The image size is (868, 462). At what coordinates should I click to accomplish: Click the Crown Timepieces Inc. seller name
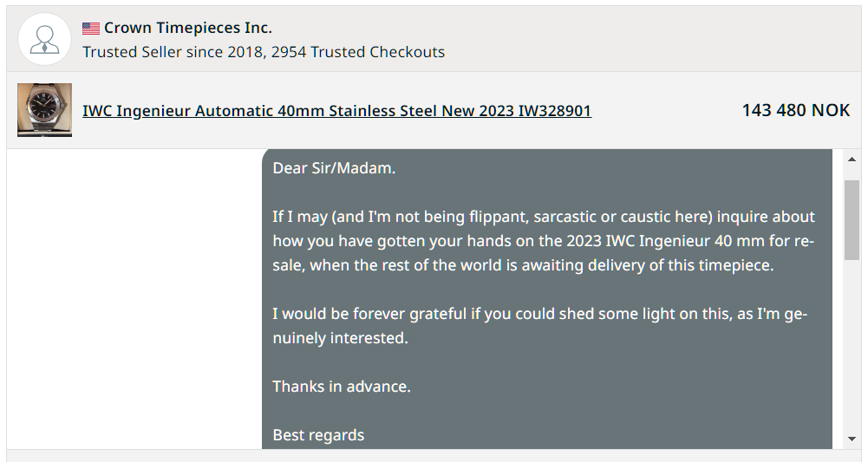187,29
